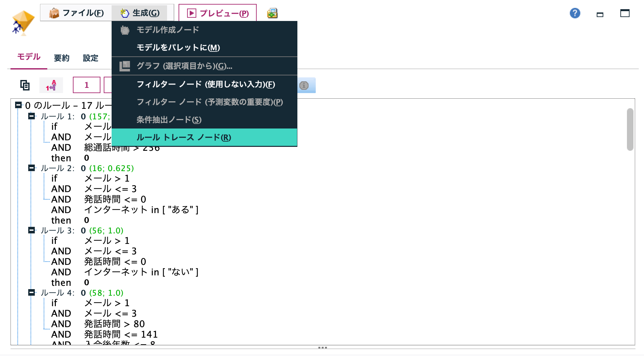Click the sort by instances icon
Viewport: 644px width, 356px height.
tap(51, 85)
